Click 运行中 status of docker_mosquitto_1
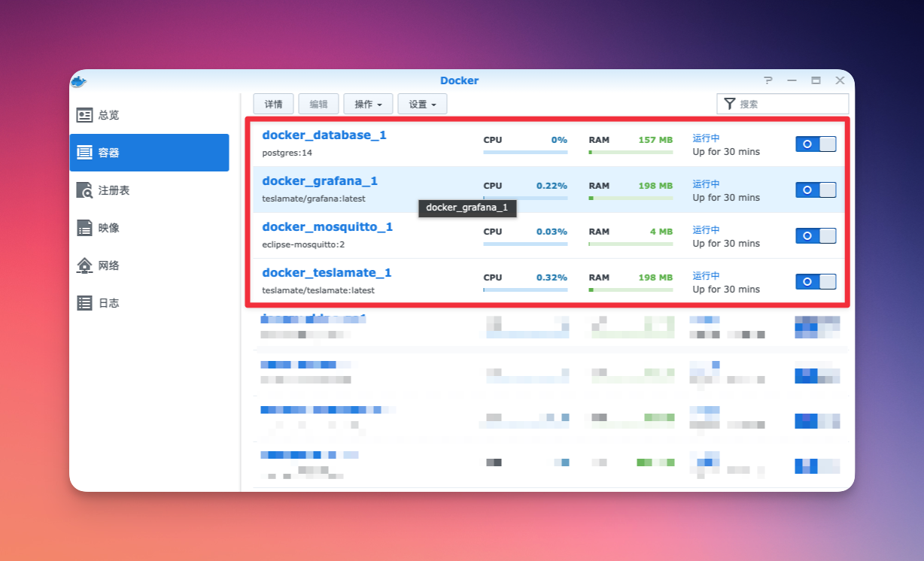Viewport: 924px width, 561px height. point(707,230)
